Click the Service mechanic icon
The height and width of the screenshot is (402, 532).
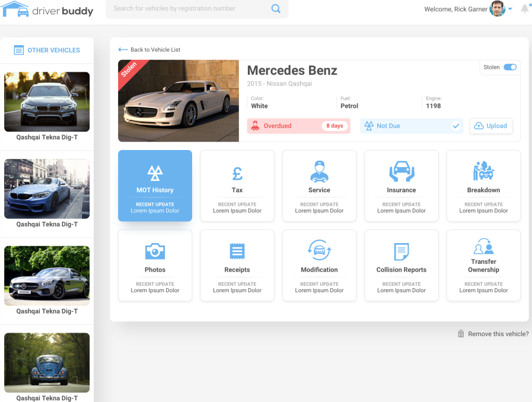point(319,171)
